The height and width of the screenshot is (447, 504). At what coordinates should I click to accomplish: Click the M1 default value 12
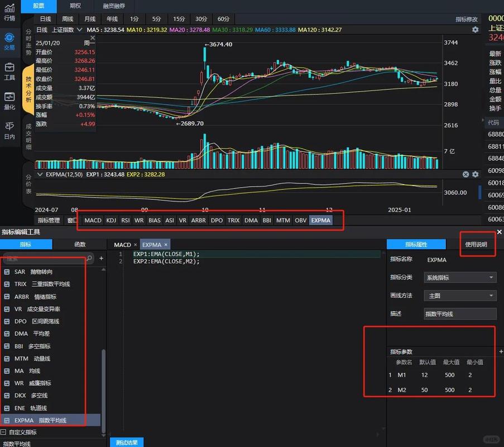(x=424, y=375)
